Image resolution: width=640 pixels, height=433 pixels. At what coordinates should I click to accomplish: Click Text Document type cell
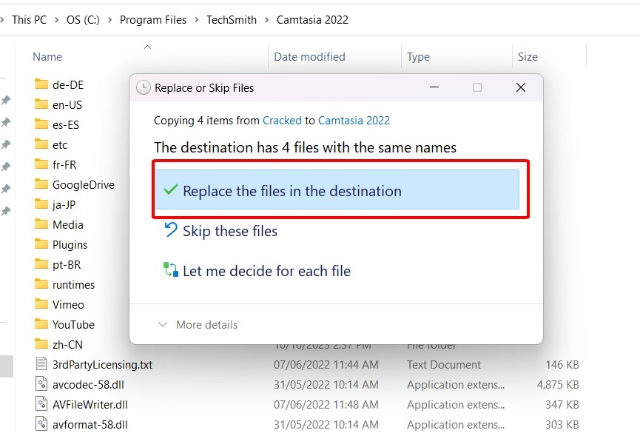pyautogui.click(x=444, y=364)
